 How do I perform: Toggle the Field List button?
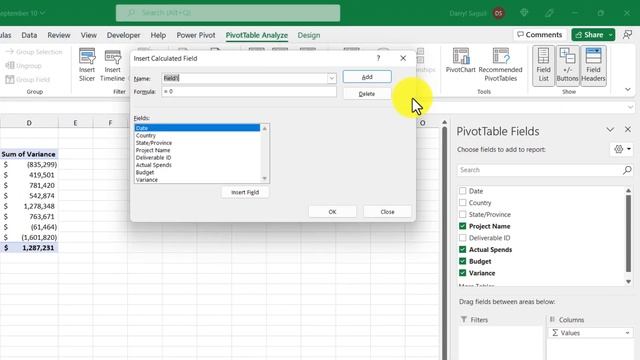click(543, 65)
